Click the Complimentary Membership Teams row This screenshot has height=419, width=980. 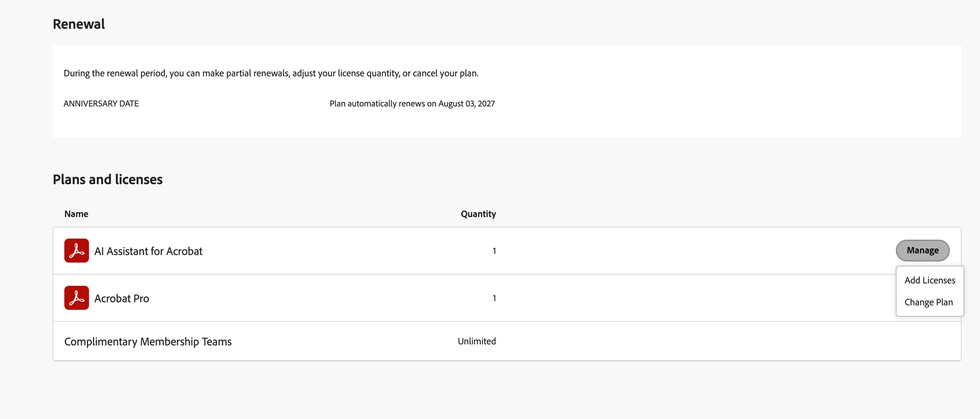pos(507,341)
